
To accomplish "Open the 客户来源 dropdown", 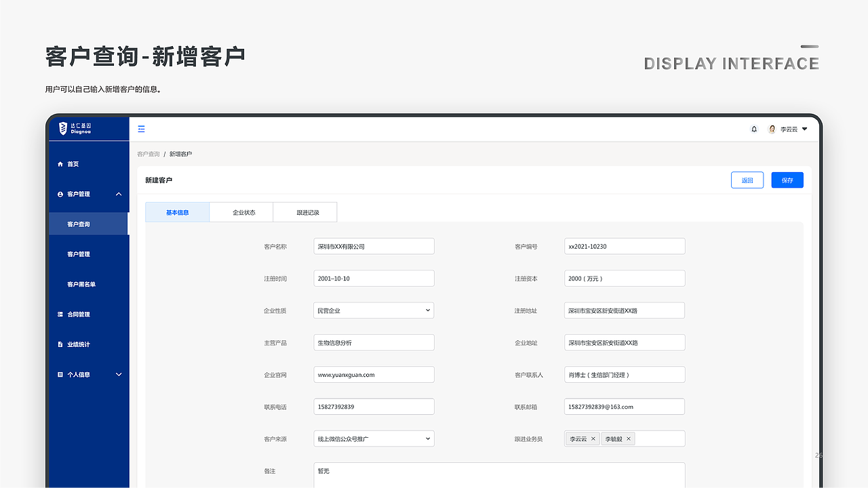I will (x=374, y=439).
